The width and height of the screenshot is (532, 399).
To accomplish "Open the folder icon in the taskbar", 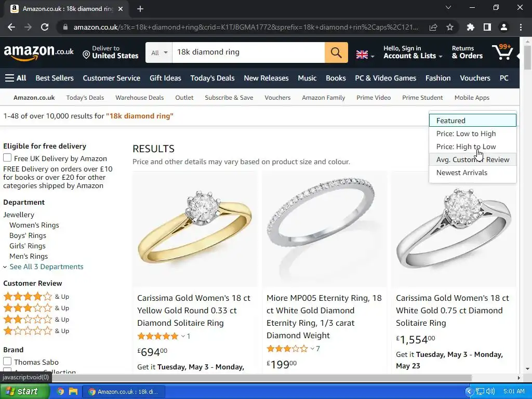I will pyautogui.click(x=73, y=392).
